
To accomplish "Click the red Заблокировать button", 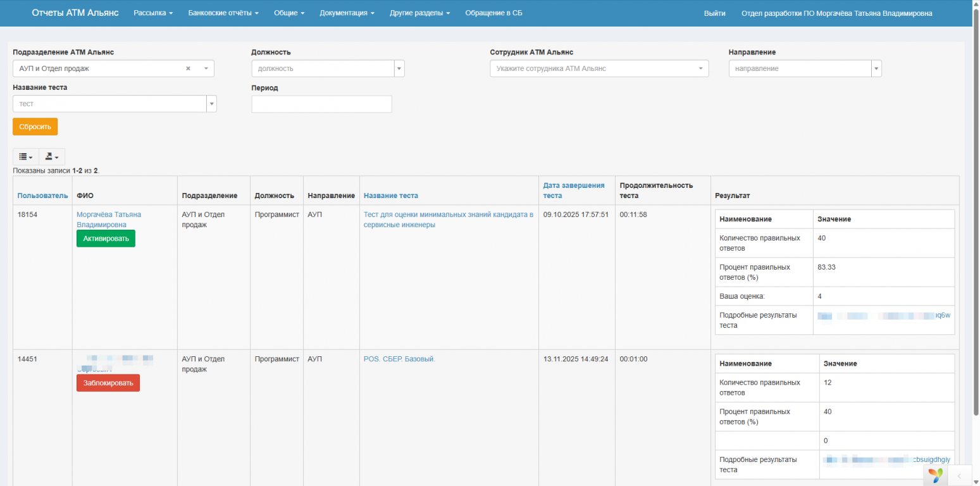I will (x=108, y=383).
